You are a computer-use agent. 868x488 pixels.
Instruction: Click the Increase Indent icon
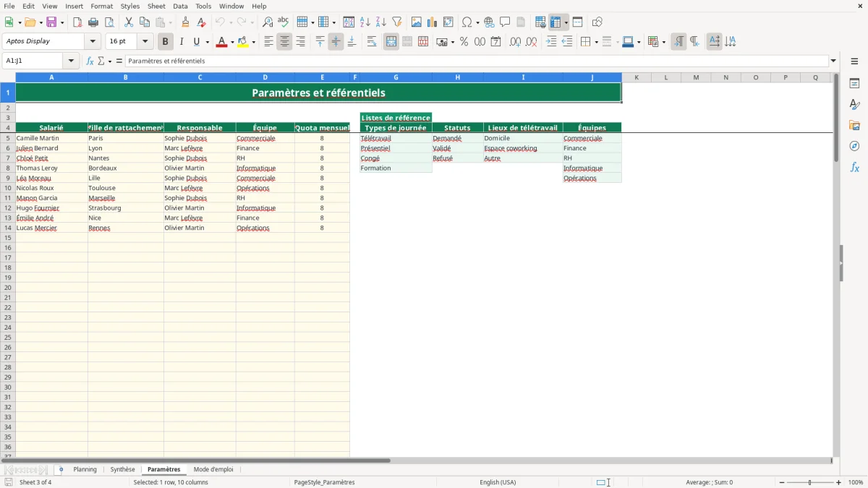point(552,42)
